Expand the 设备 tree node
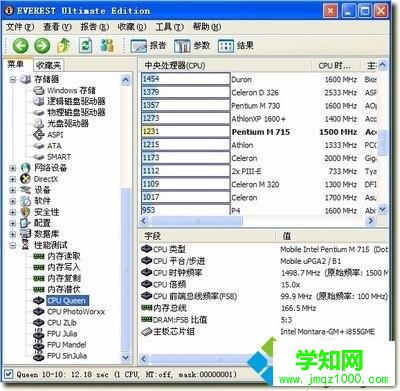The width and height of the screenshot is (400, 391). click(13, 190)
